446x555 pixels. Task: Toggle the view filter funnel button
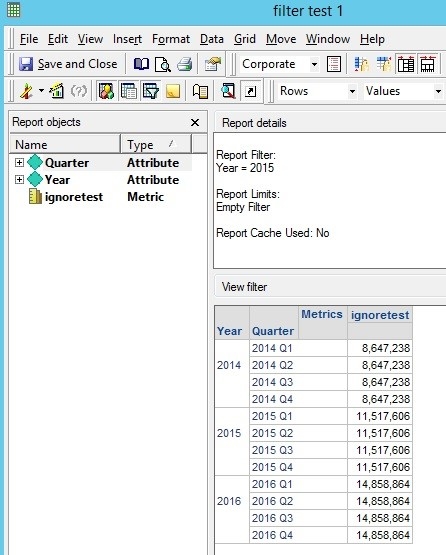click(x=151, y=91)
